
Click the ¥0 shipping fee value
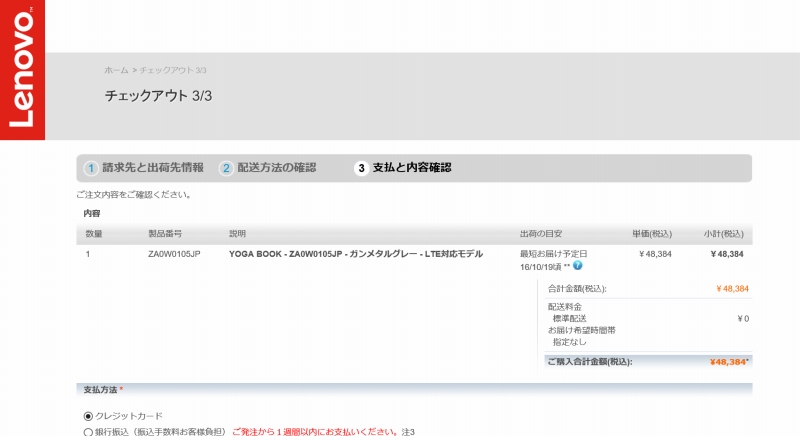pyautogui.click(x=743, y=319)
